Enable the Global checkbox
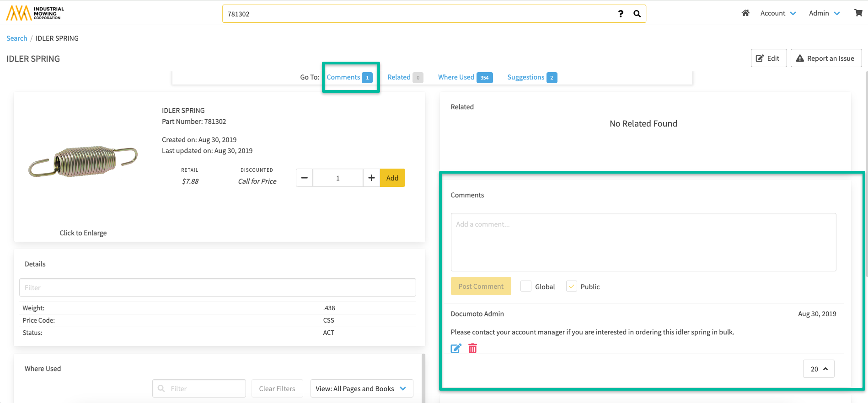868x403 pixels. click(526, 286)
